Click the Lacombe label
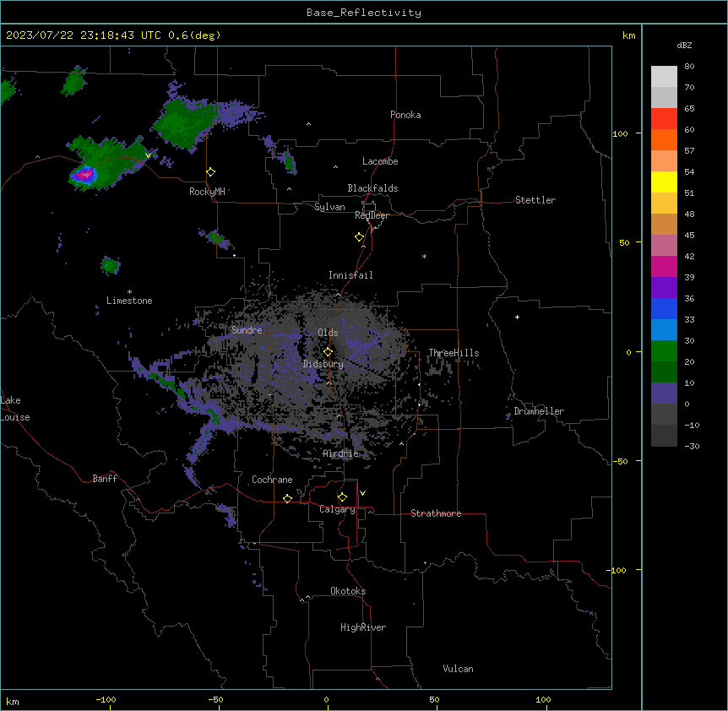 380,161
